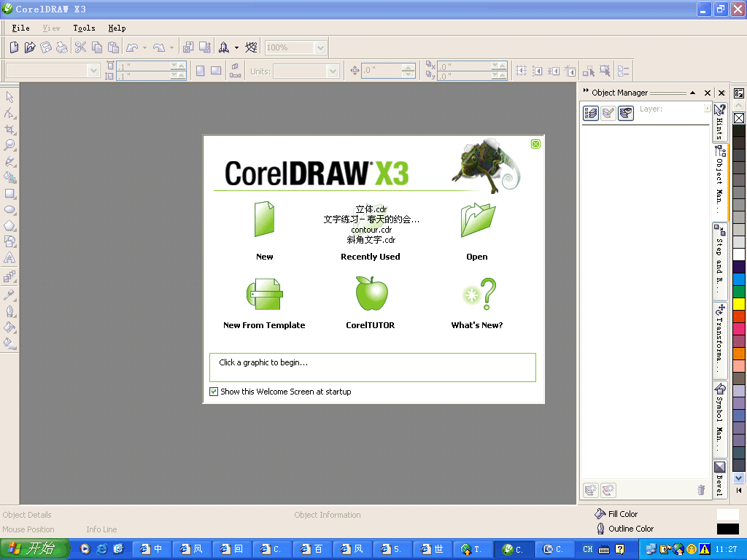Click the Import toolbar icon
This screenshot has height=560, width=747.
(x=188, y=47)
